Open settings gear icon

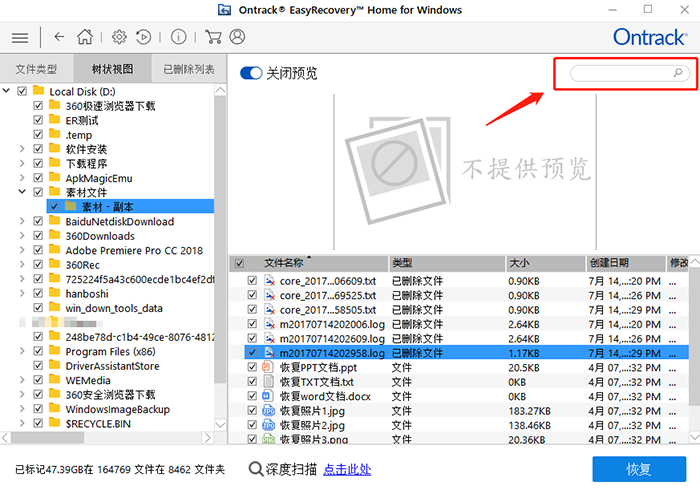coord(119,37)
